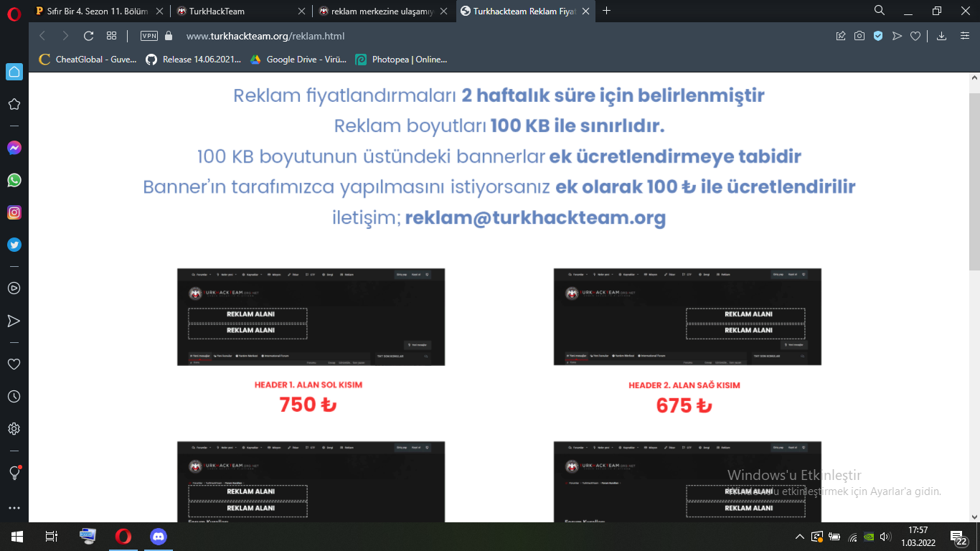Open My Flow in the sidebar

click(14, 321)
